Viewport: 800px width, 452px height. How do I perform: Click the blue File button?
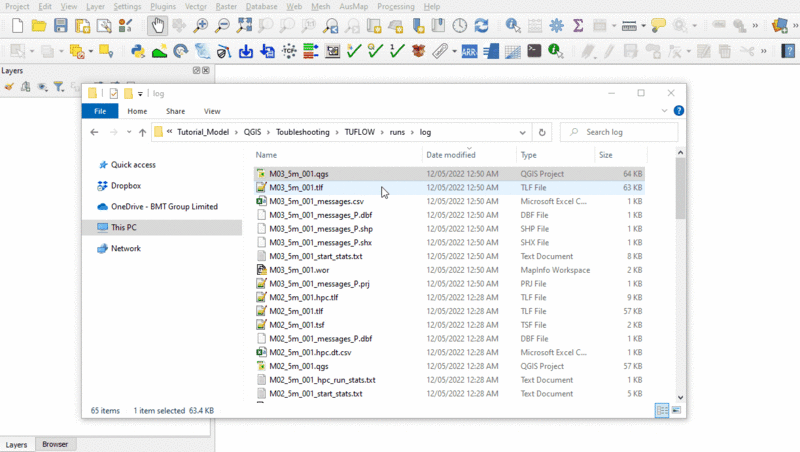coord(100,111)
